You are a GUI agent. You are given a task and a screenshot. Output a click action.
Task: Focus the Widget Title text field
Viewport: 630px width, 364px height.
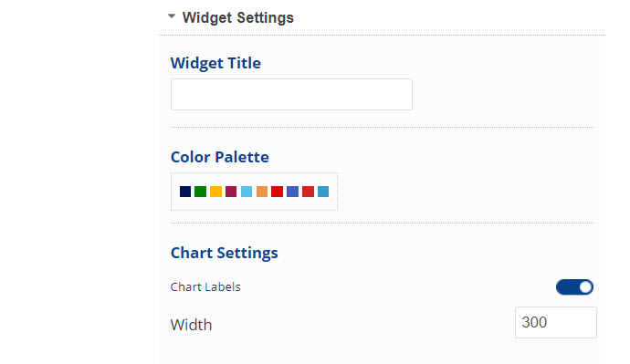pos(291,95)
